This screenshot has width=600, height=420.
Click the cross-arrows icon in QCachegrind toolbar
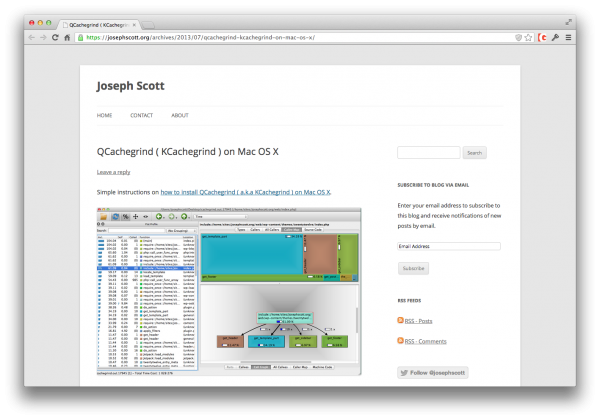coord(135,217)
